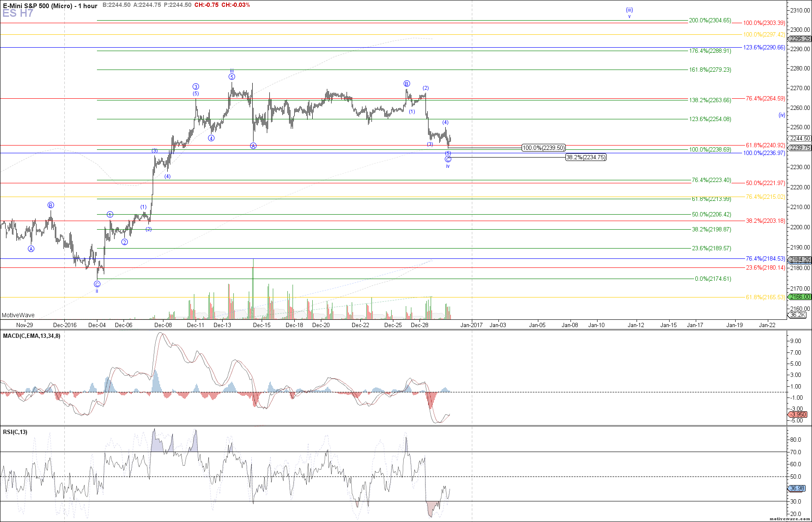This screenshot has height=522, width=812.
Task: Click the circled C marker above ii
Action: (97, 284)
